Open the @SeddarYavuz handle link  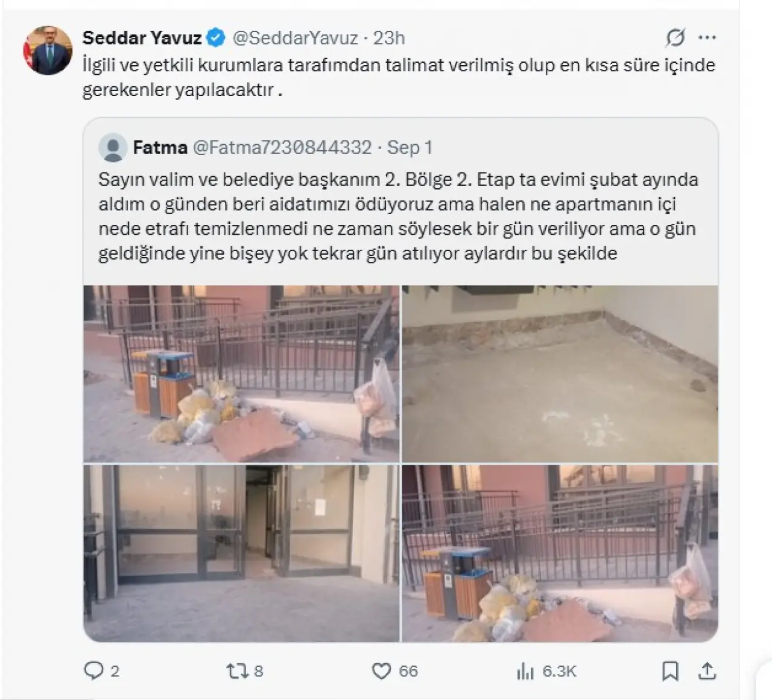pyautogui.click(x=296, y=38)
